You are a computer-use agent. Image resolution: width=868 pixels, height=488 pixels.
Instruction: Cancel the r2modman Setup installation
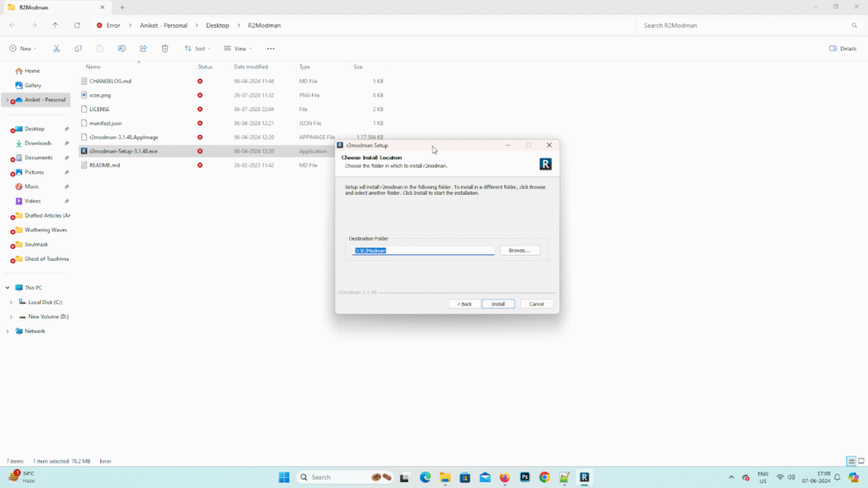537,304
